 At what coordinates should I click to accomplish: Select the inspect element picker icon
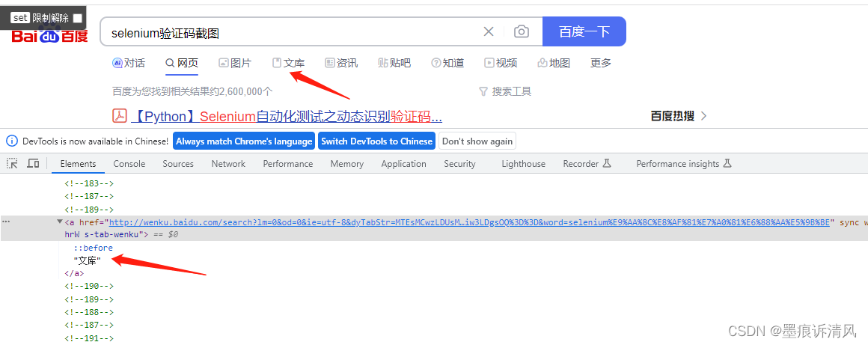(x=12, y=163)
